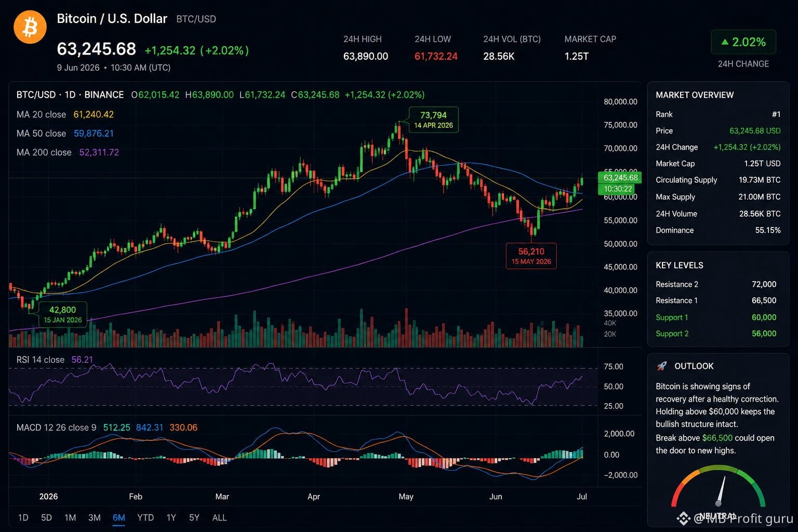Click the 24H VOL value 28.56K
Viewport: 798px width, 532px height.
coord(499,56)
